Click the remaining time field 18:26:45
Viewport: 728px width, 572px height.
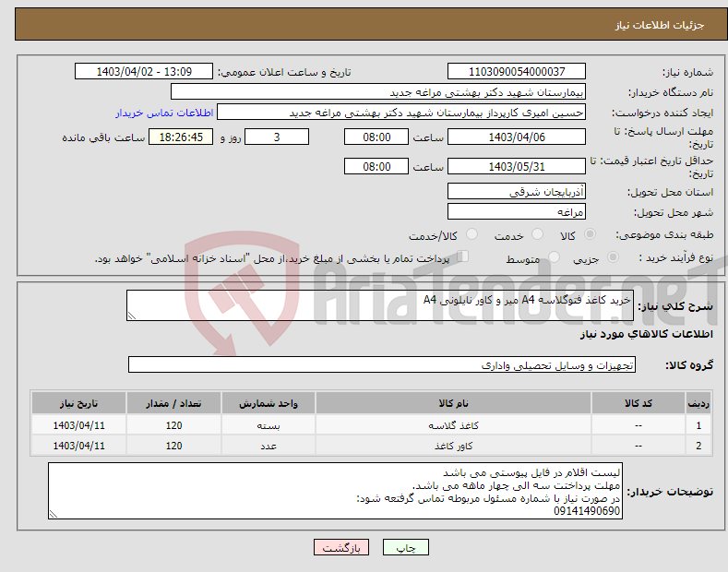click(181, 137)
